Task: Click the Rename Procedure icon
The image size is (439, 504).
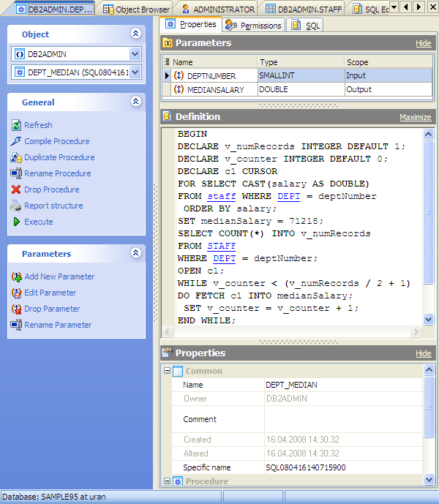Action: click(x=17, y=173)
